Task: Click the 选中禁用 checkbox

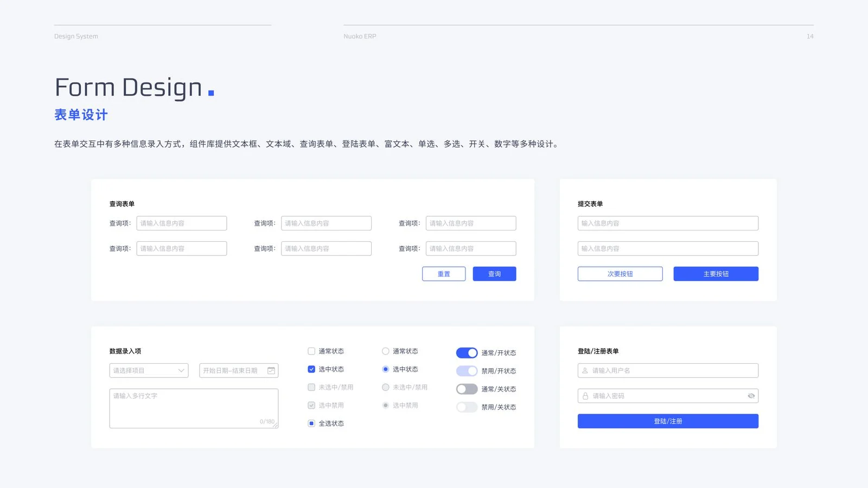Action: tap(311, 406)
